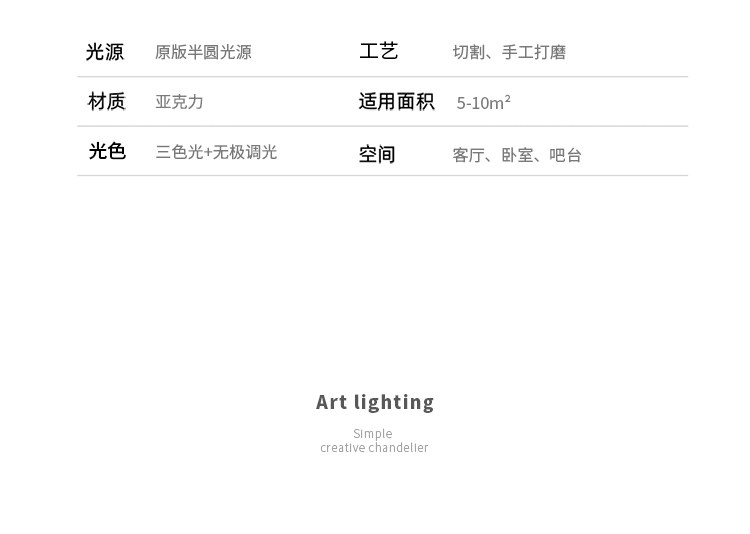Click the 卧室 text
The image size is (750, 534).
click(x=517, y=155)
